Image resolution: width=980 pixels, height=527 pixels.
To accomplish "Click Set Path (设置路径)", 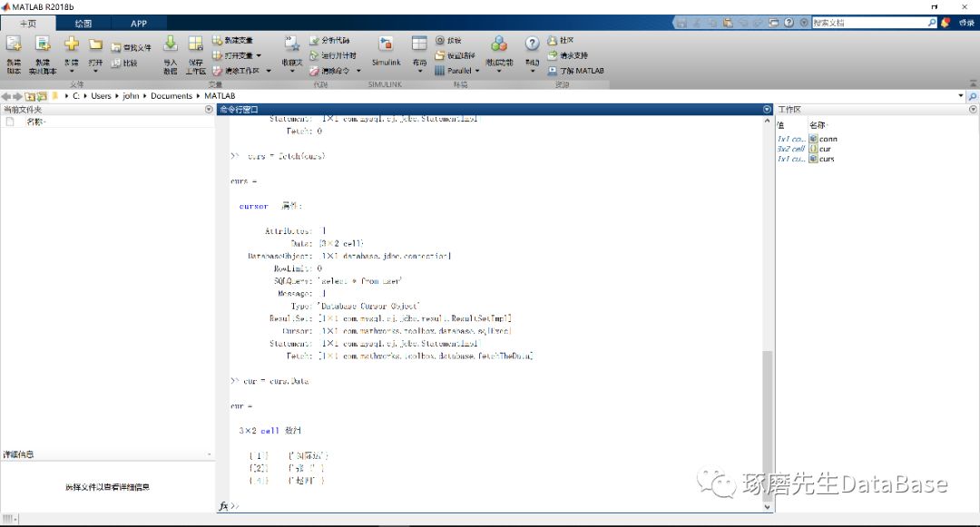I will pyautogui.click(x=455, y=55).
